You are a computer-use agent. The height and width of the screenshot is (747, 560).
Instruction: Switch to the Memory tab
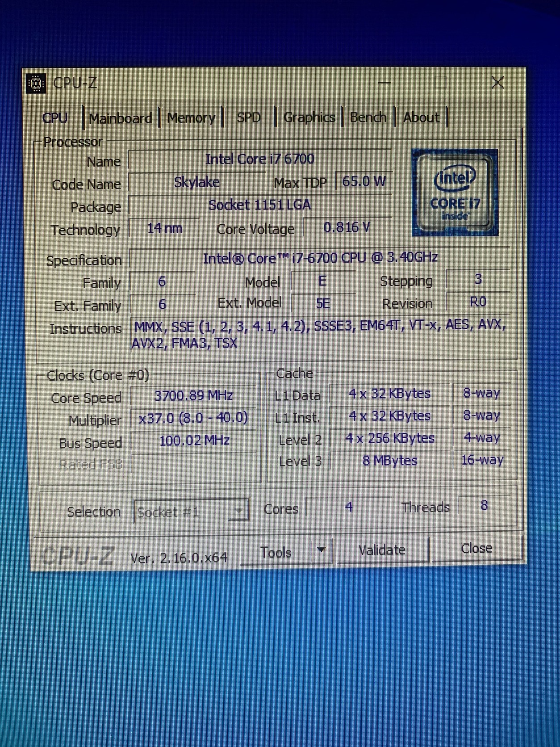191,118
